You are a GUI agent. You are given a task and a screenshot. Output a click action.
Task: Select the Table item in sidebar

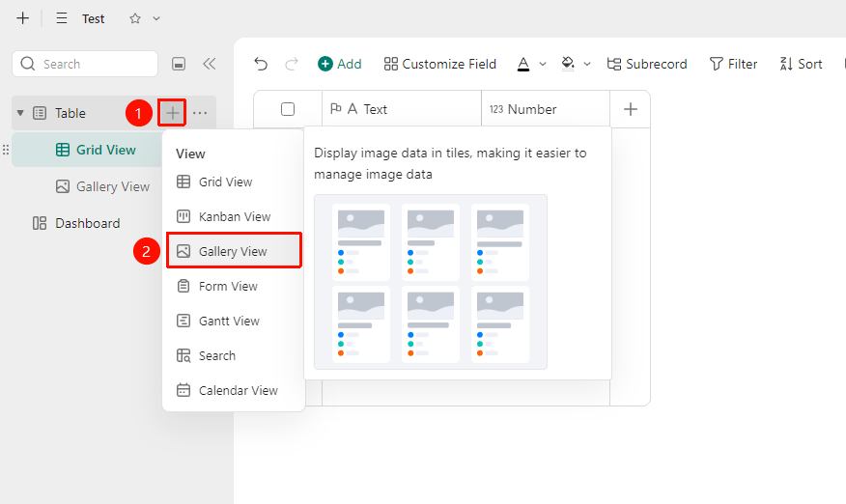pos(70,113)
